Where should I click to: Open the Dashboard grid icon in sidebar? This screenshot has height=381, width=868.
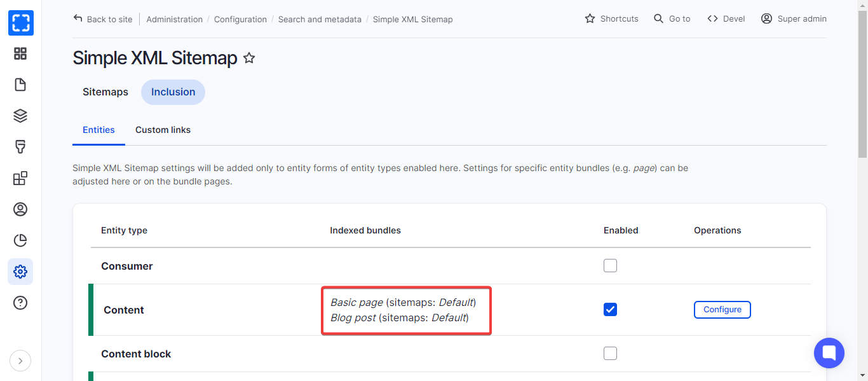(x=20, y=54)
